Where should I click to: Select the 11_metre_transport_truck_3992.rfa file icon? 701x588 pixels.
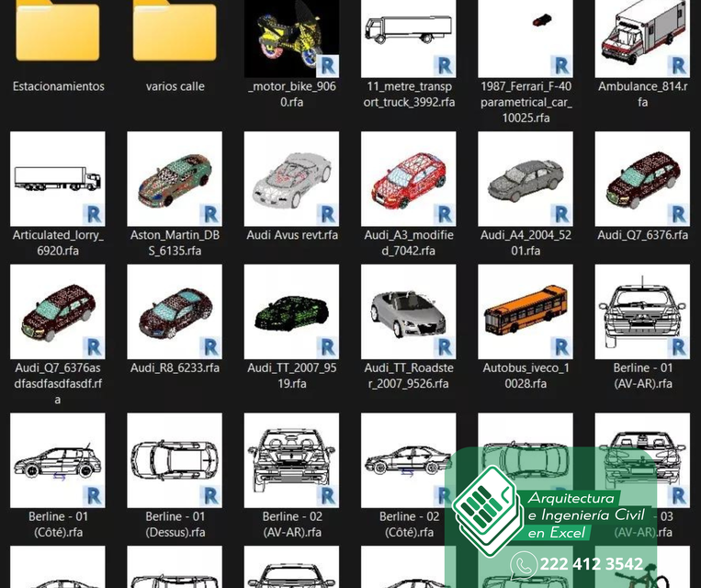409,39
